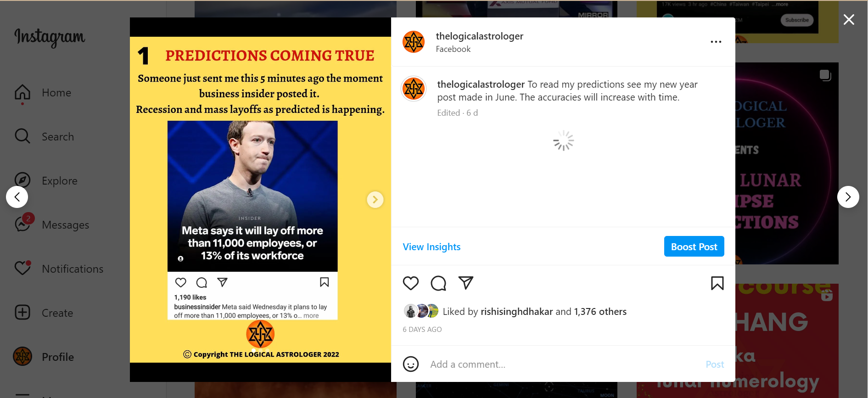Viewport: 868px width, 398px height.
Task: Close the post dialog
Action: point(849,19)
